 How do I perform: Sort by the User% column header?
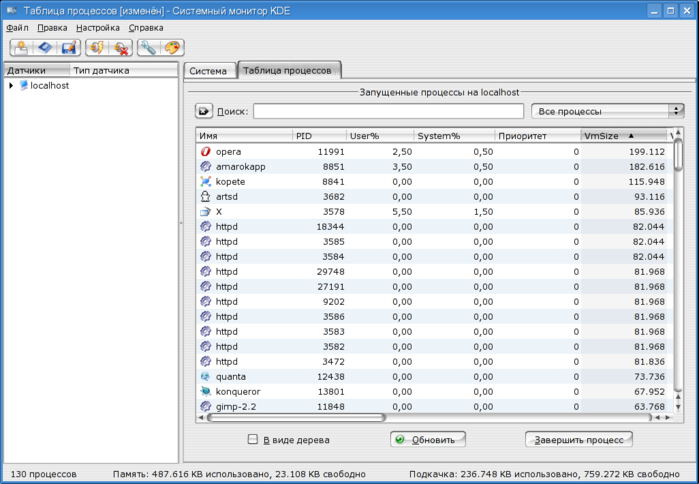click(x=380, y=136)
